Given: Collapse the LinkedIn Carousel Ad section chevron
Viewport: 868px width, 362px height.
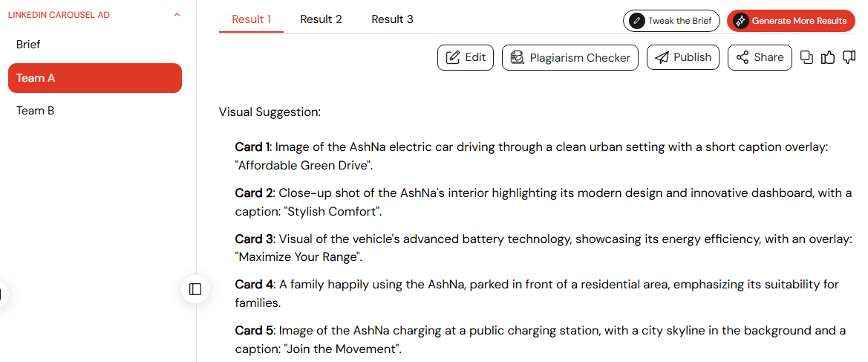Looking at the screenshot, I should tap(177, 15).
